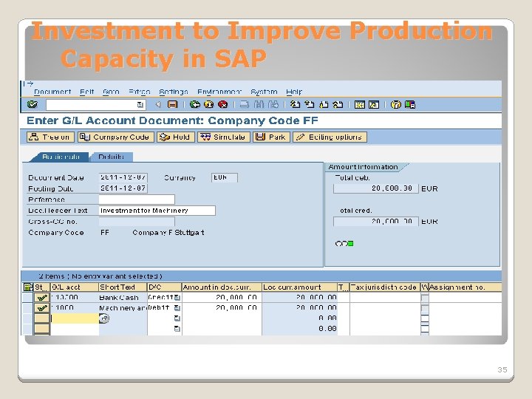
Task: Open the D/C dropdown in Bank Cash row
Action: pos(177,298)
